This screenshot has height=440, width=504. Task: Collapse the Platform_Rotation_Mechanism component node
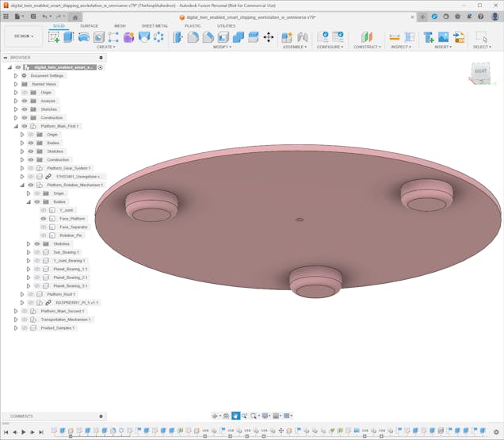[x=21, y=185]
